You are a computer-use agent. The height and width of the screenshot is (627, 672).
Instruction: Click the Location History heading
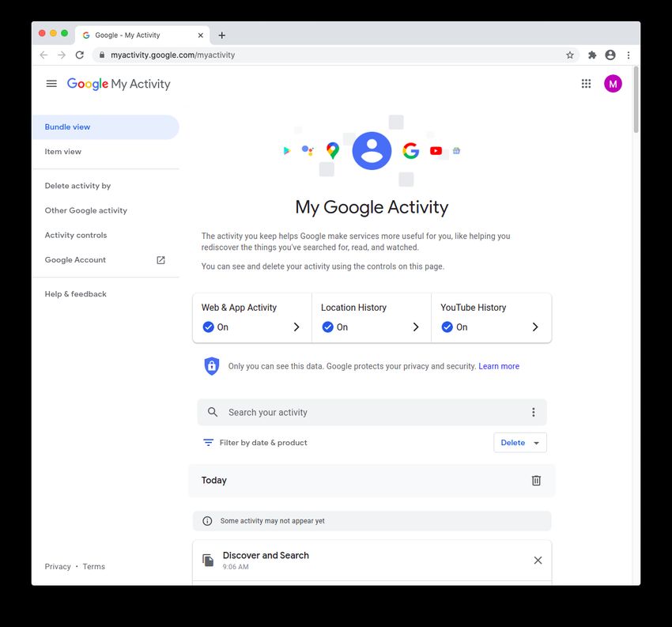353,308
